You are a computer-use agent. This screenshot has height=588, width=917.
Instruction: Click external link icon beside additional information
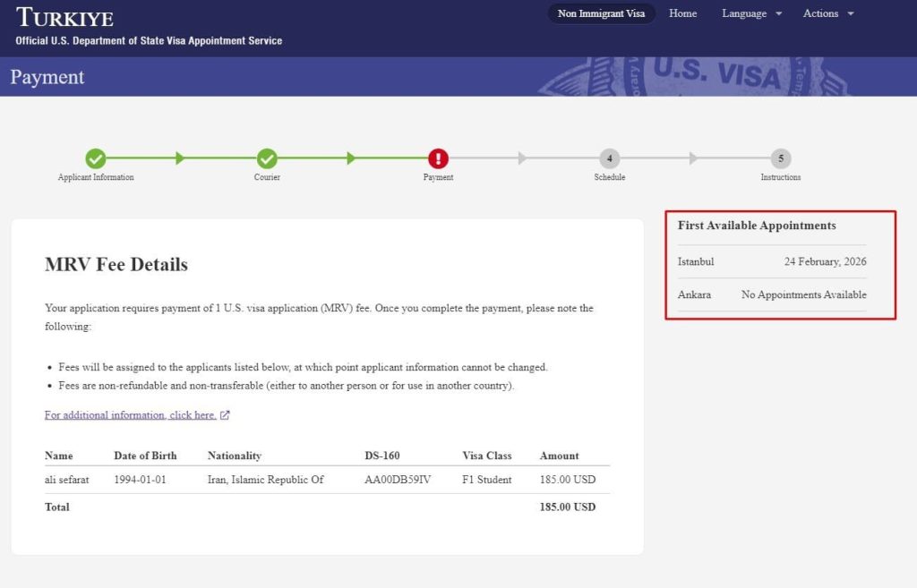tap(225, 415)
